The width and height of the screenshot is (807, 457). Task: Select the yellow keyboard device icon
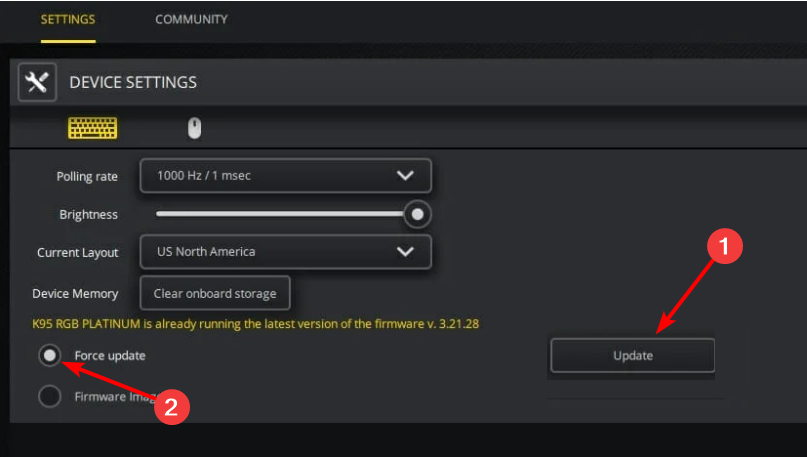[x=93, y=128]
